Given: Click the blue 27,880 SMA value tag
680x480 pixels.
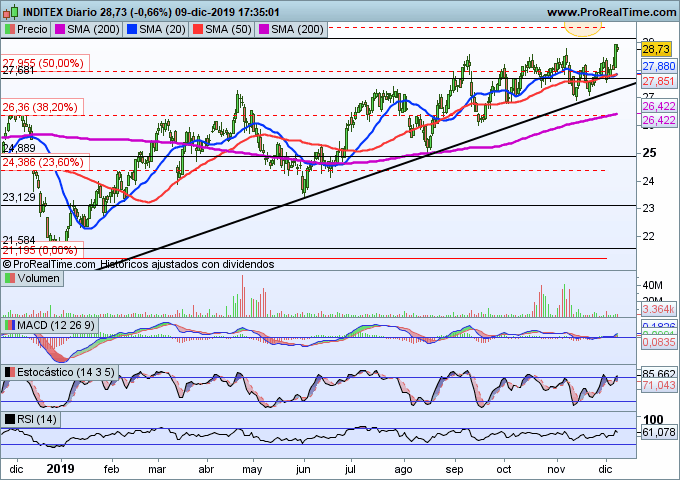Looking at the screenshot, I should (659, 66).
